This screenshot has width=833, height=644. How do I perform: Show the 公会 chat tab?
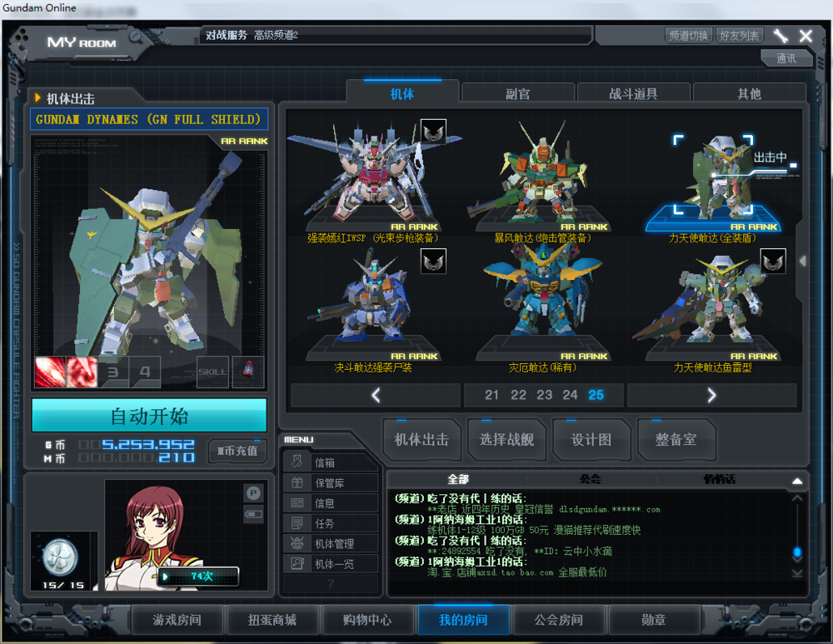590,479
